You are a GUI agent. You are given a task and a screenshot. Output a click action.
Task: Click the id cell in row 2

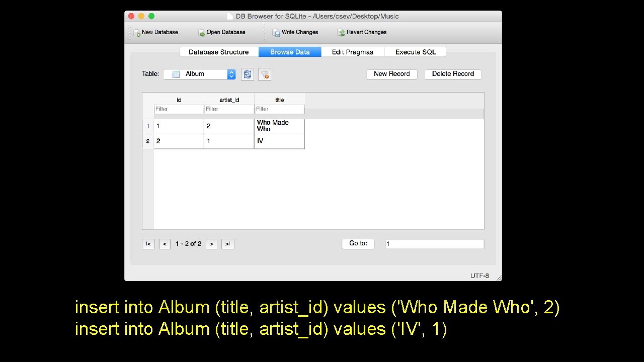coord(179,141)
